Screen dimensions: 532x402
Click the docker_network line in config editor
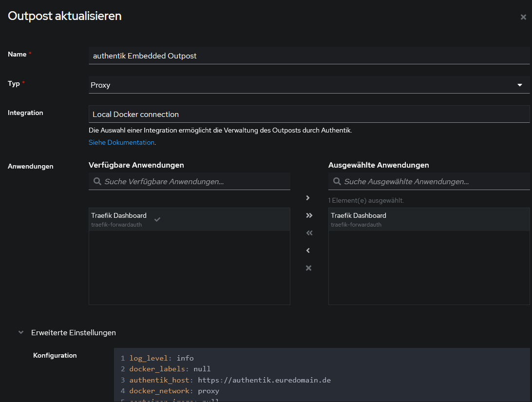(x=174, y=391)
